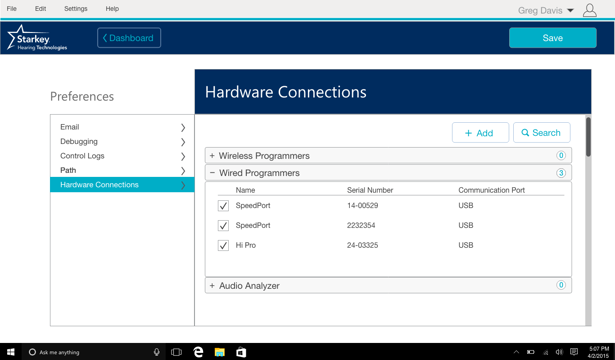Uncheck SpeedPort with serial 2232354
This screenshot has height=360, width=615.
tap(223, 225)
